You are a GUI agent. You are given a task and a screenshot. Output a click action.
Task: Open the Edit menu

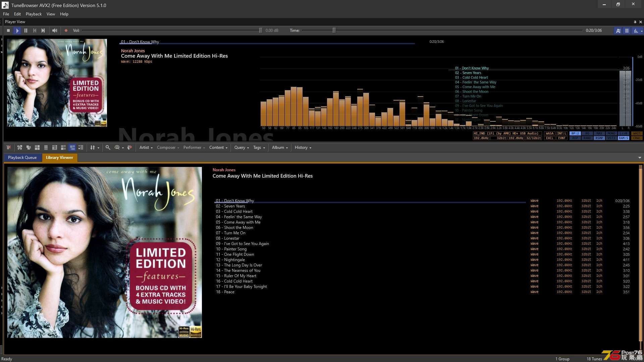point(17,14)
